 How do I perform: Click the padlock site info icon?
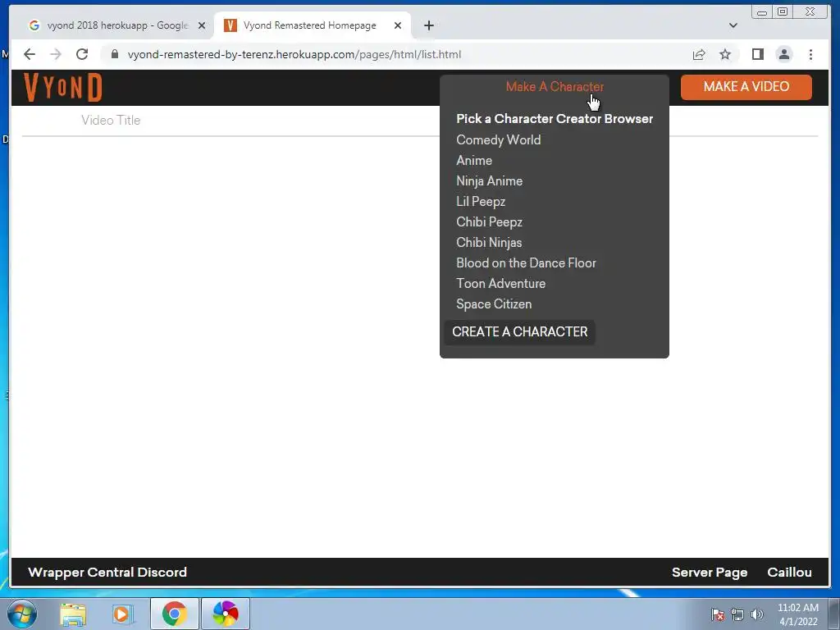(114, 54)
